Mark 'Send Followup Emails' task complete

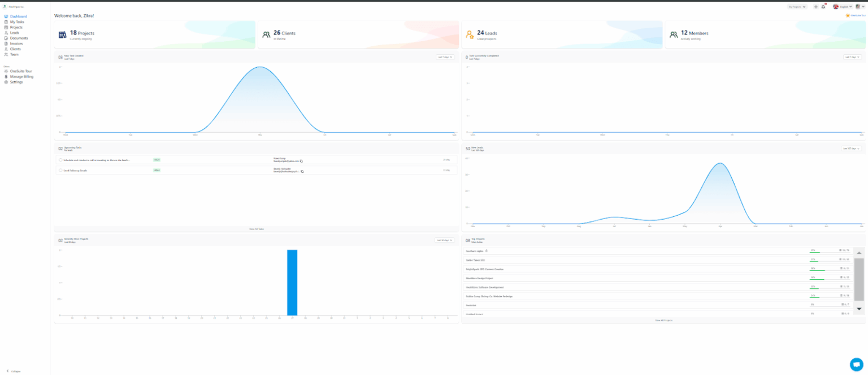[60, 170]
